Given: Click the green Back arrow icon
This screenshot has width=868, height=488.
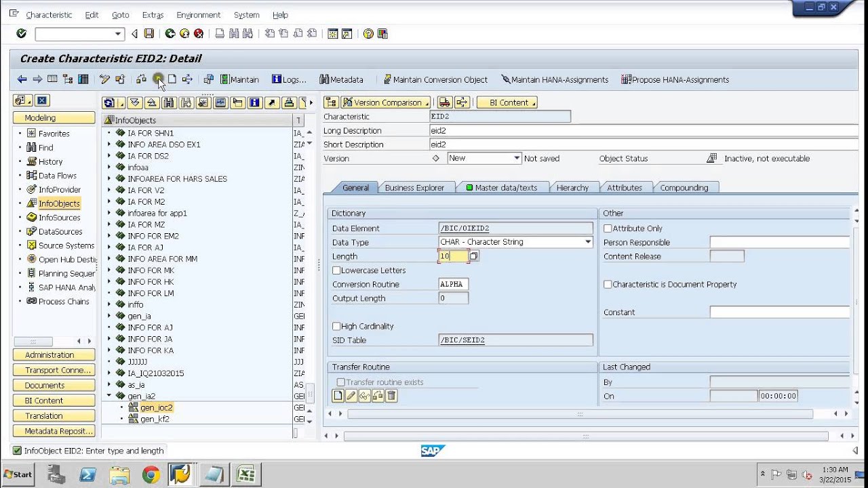Looking at the screenshot, I should [170, 33].
